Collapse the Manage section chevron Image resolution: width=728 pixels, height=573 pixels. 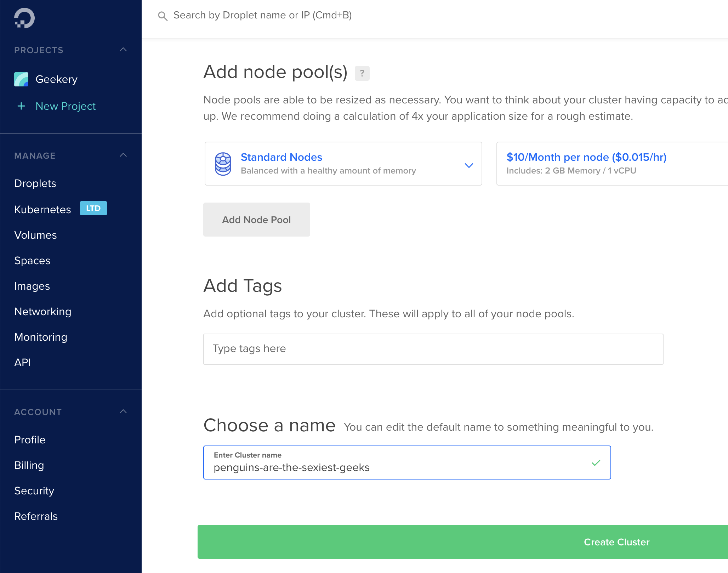click(123, 155)
